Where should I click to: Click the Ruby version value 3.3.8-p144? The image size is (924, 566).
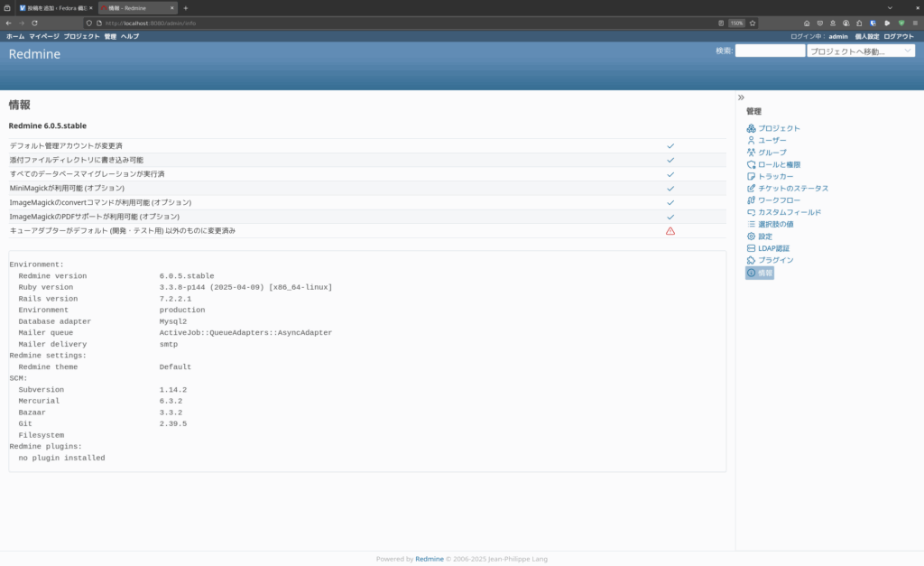click(x=245, y=287)
